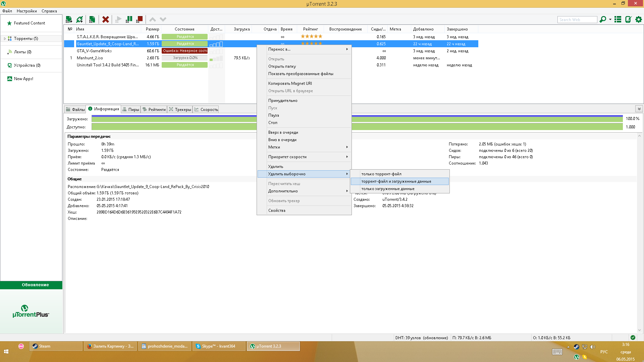Screen dimensions: 644x362
Task: Select Устройства (0) in sidebar
Action: point(27,65)
